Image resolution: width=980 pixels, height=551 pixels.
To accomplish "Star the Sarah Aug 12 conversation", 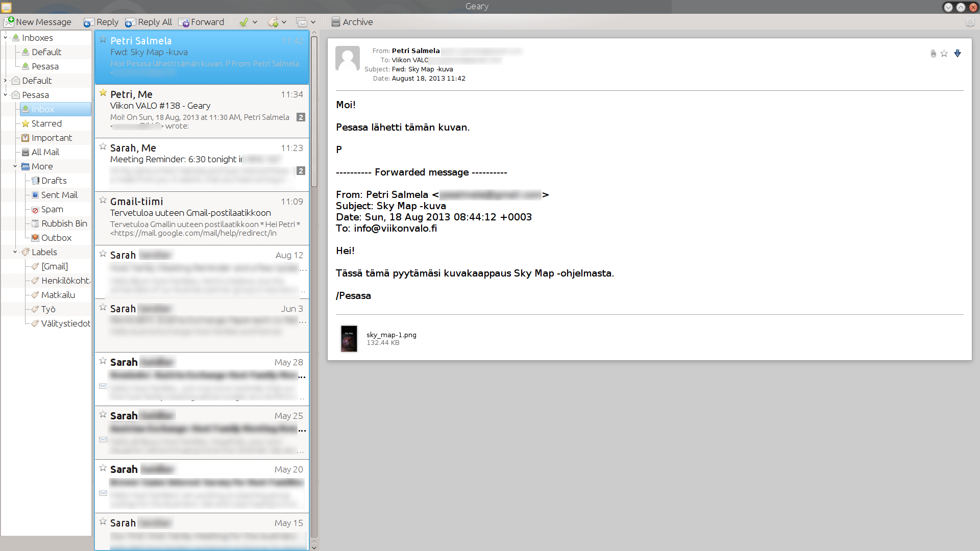I will point(103,254).
